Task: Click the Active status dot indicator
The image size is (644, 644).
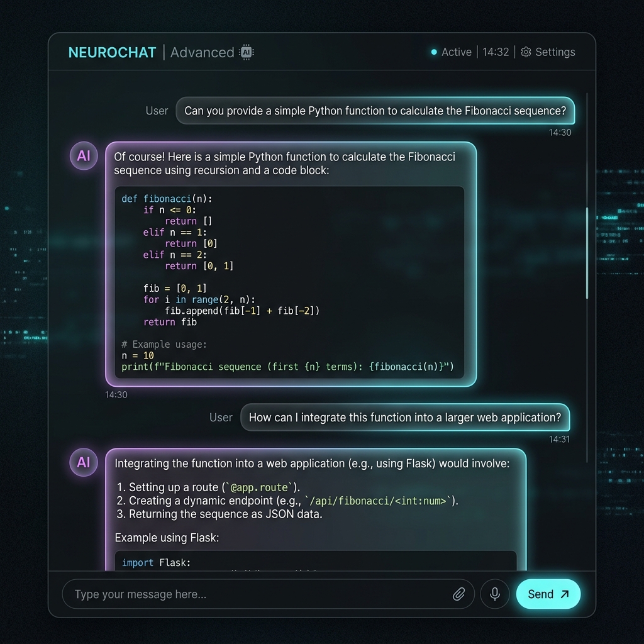Action: point(434,52)
